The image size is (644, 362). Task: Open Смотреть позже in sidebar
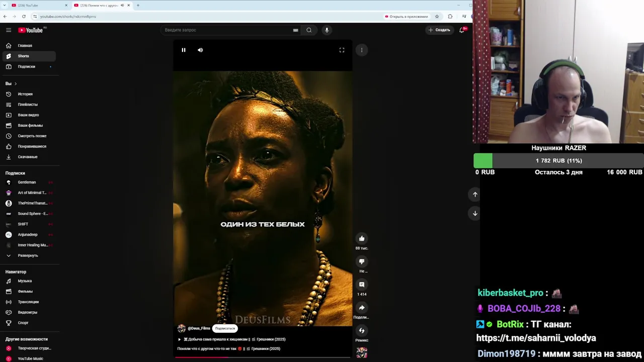(x=29, y=136)
